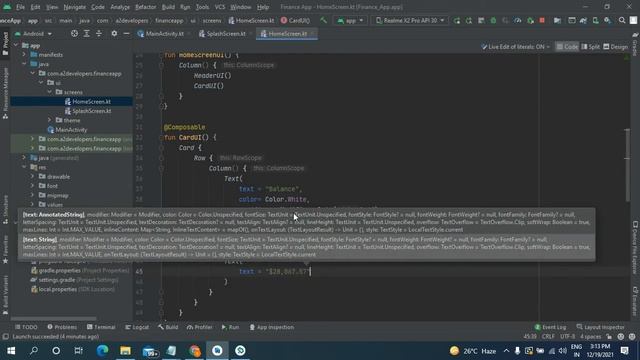
Task: Expand the manifests folder
Action: click(x=24, y=54)
